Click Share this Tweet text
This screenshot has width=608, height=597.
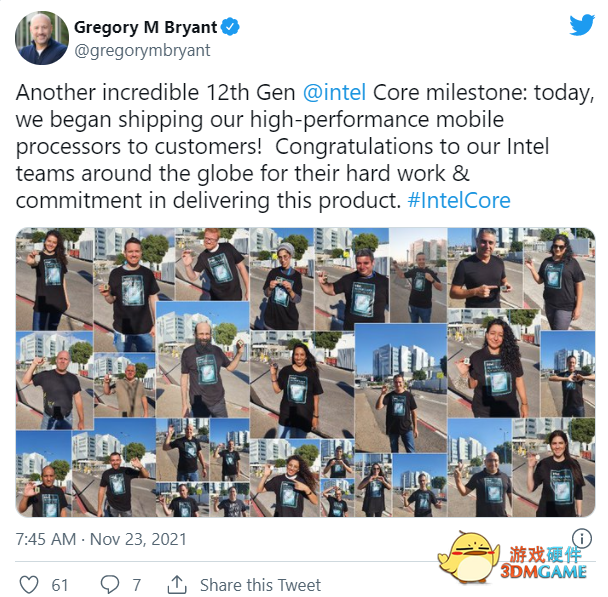point(260,585)
